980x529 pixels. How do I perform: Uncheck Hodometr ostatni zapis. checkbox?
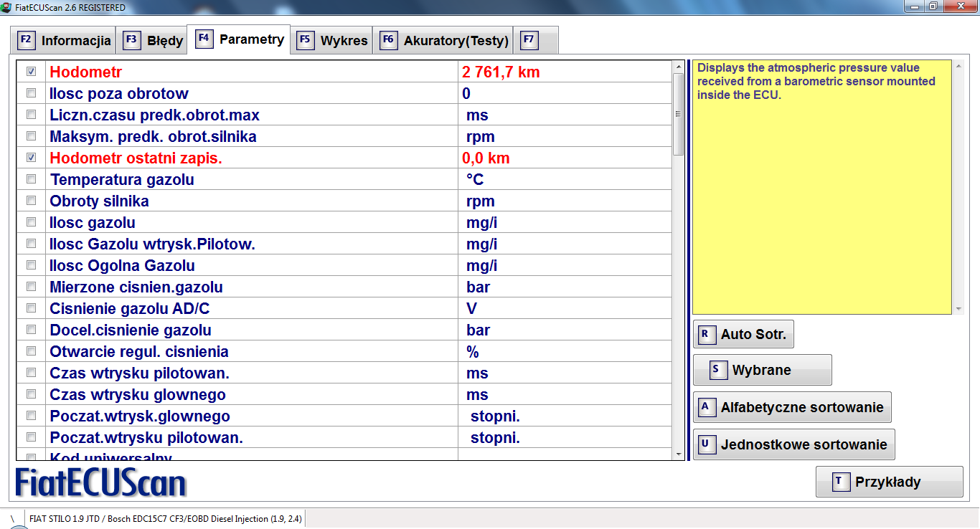(31, 158)
